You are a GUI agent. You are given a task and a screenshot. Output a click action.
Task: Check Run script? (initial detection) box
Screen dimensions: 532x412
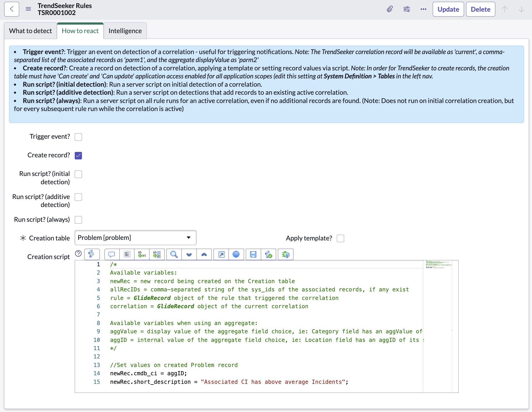[x=78, y=174]
